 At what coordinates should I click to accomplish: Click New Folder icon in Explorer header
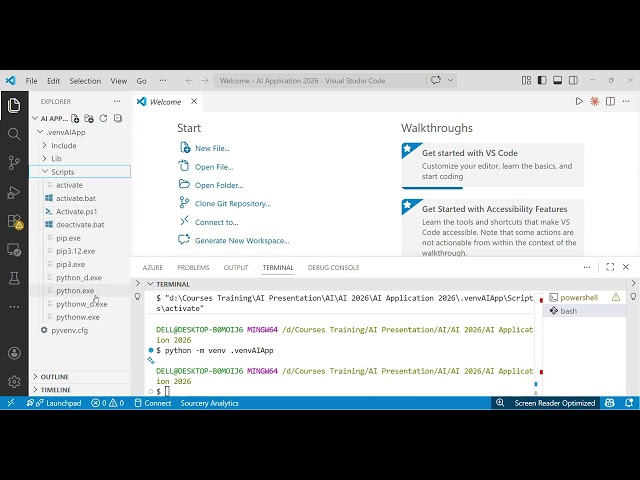(x=89, y=118)
